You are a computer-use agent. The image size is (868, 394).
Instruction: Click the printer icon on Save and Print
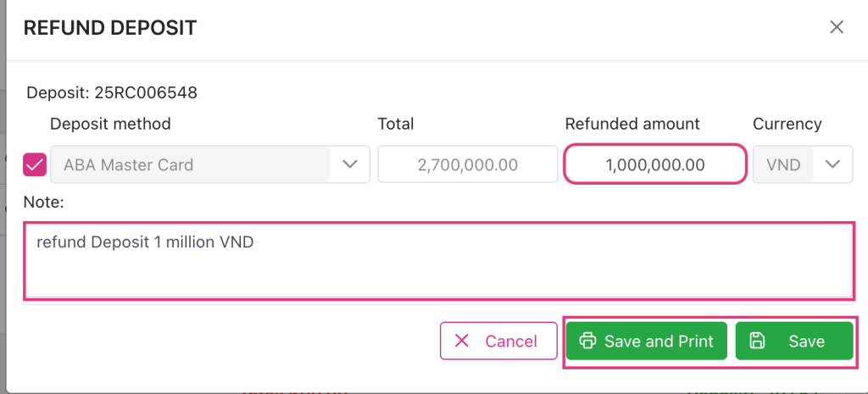tap(587, 341)
